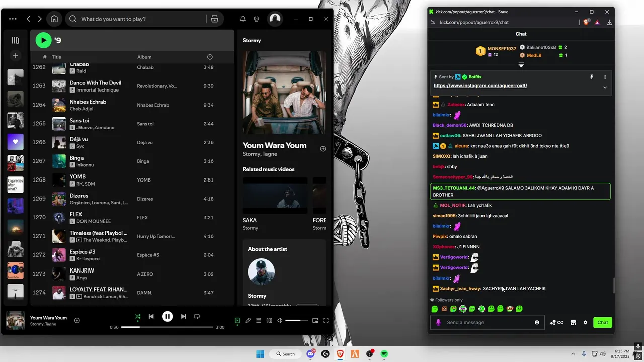The image size is (644, 362).
Task: Open SAKA related music video
Action: (x=275, y=196)
